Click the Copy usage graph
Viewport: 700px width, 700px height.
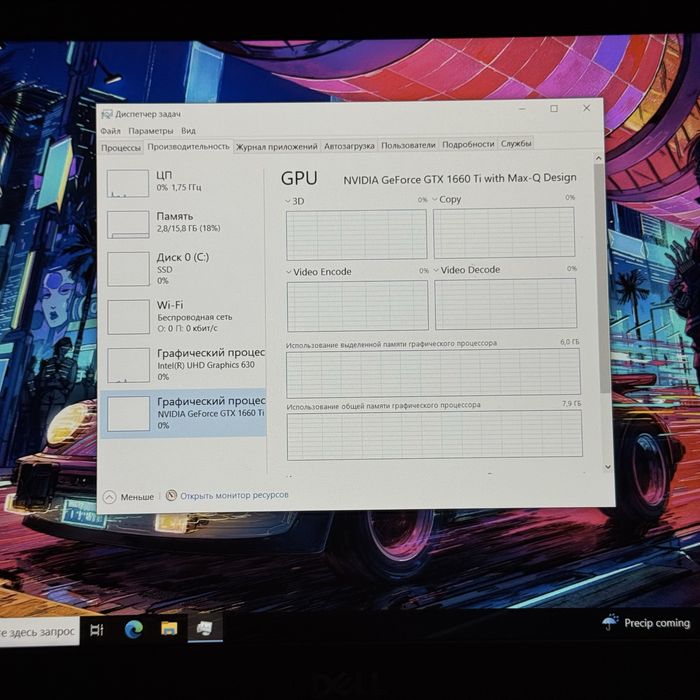(x=504, y=233)
